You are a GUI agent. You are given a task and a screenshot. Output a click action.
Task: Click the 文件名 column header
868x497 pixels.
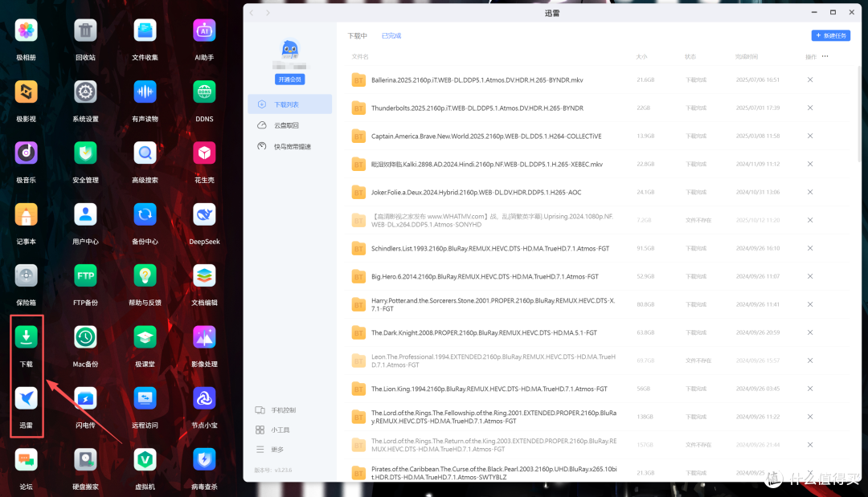coord(360,56)
